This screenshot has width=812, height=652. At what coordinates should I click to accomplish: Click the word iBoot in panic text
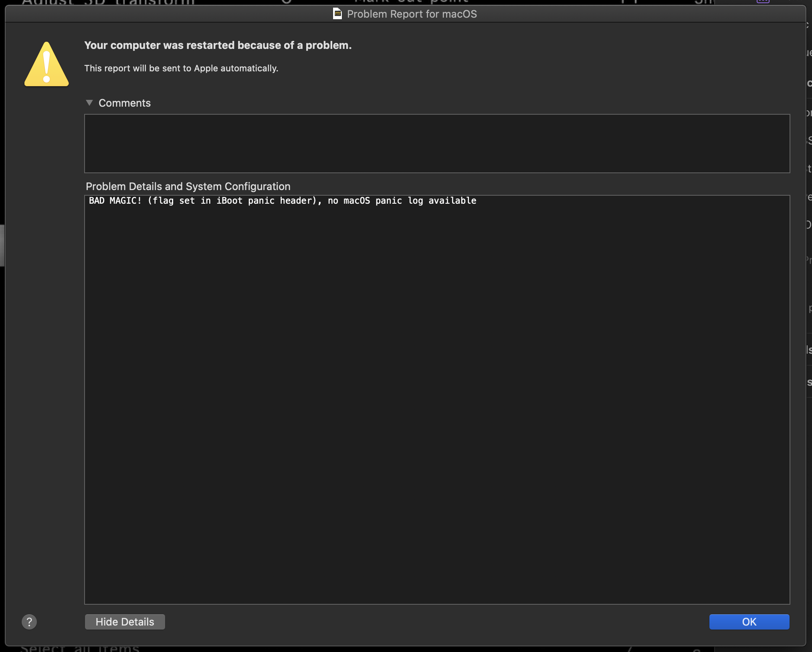click(229, 201)
